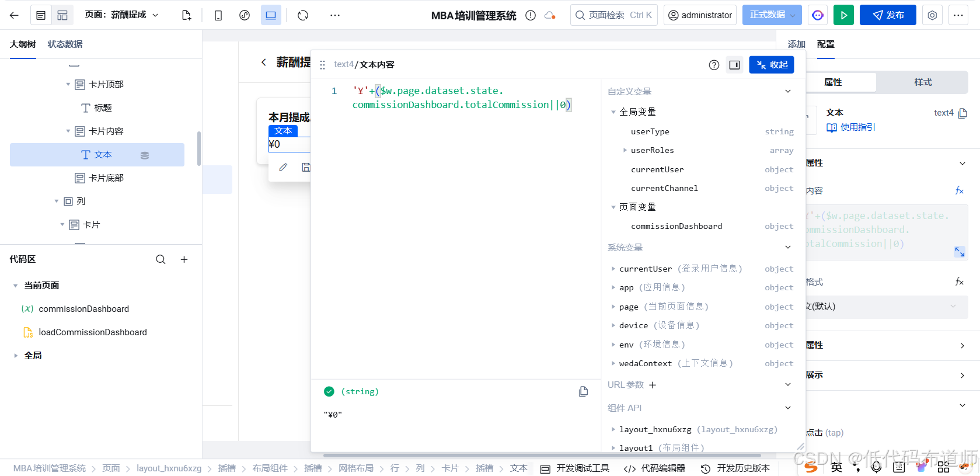Select the 属性 tab
Viewport: 980px width, 476px height.
click(833, 82)
